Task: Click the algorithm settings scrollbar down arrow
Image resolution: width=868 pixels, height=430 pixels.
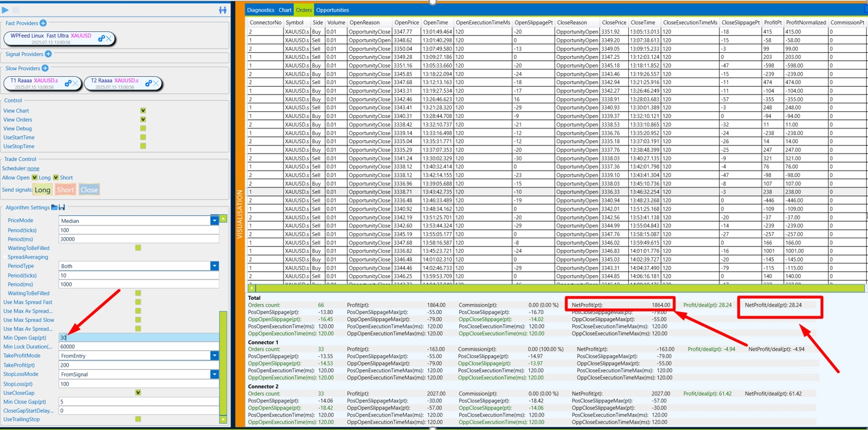Action: click(x=223, y=420)
